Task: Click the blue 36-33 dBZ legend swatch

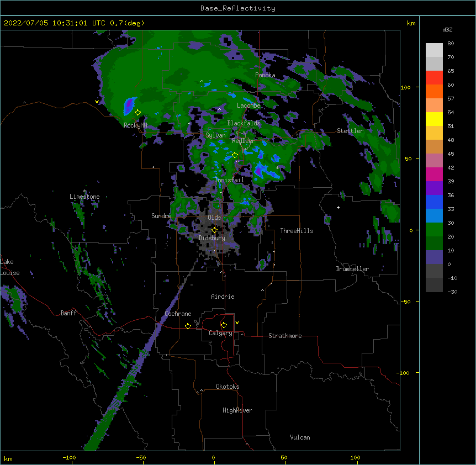Action: coord(434,202)
